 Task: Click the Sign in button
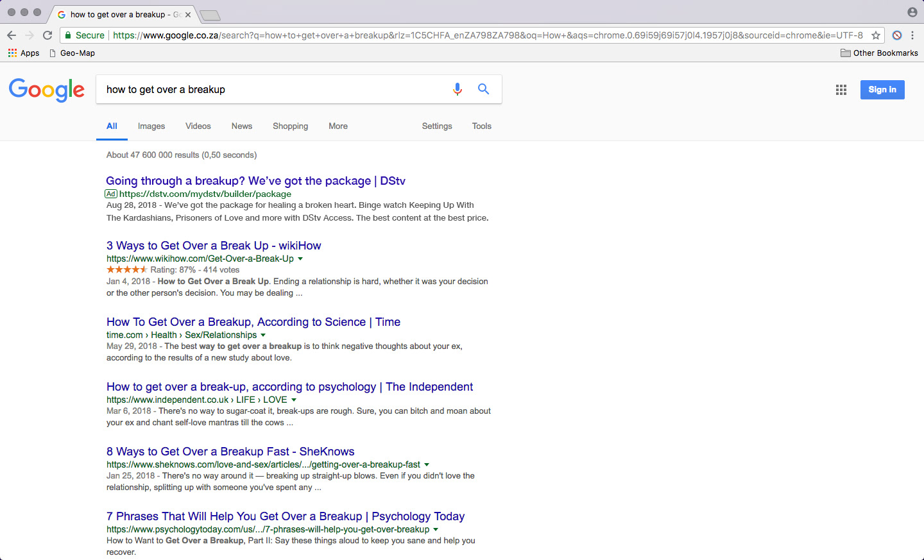[882, 90]
